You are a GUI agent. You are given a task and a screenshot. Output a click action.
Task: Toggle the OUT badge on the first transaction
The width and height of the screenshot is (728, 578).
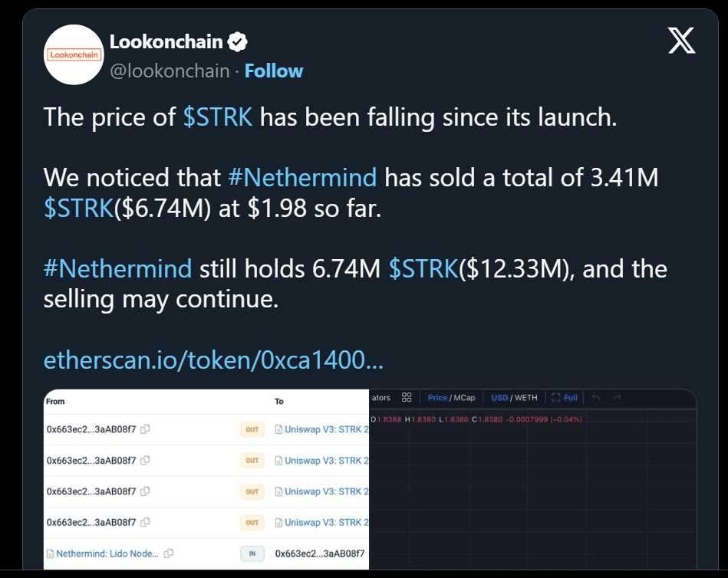pyautogui.click(x=252, y=429)
